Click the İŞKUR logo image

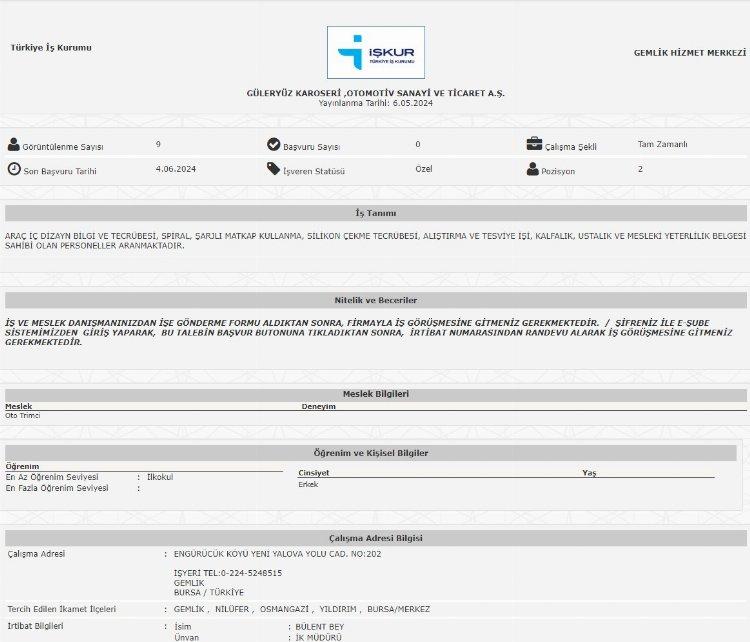pyautogui.click(x=375, y=53)
